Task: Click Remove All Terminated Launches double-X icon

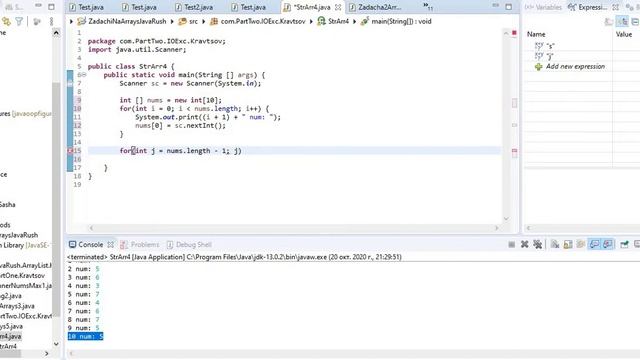Action: point(538,244)
